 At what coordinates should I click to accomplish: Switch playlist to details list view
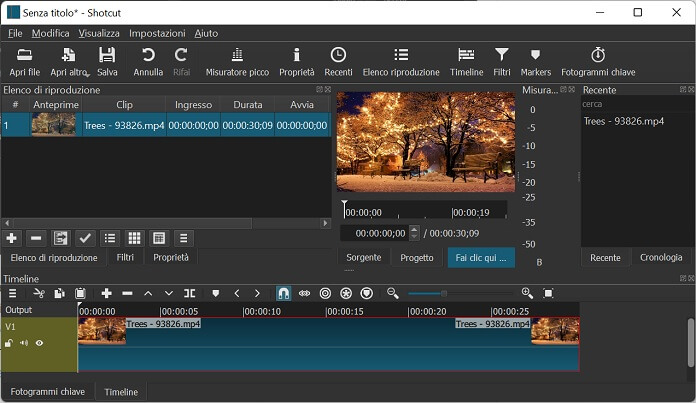click(x=110, y=238)
